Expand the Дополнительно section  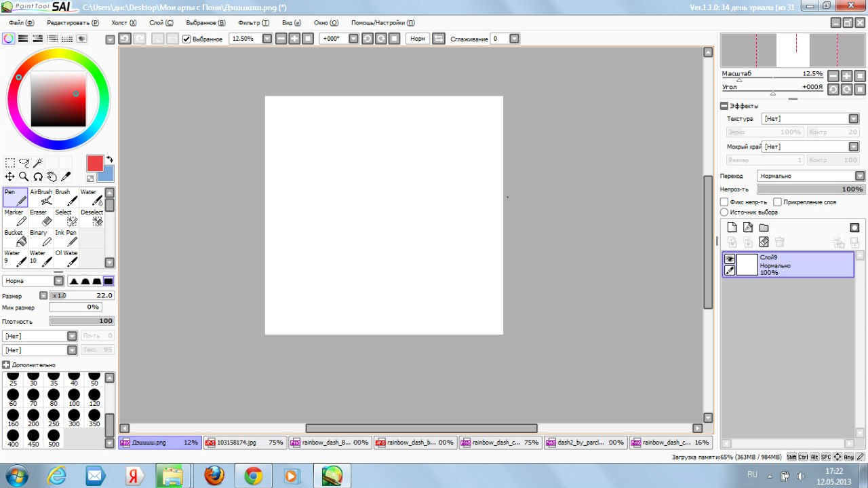point(6,365)
